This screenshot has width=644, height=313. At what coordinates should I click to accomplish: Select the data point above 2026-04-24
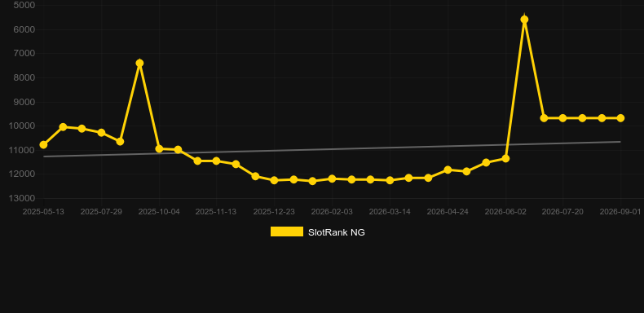pos(448,170)
